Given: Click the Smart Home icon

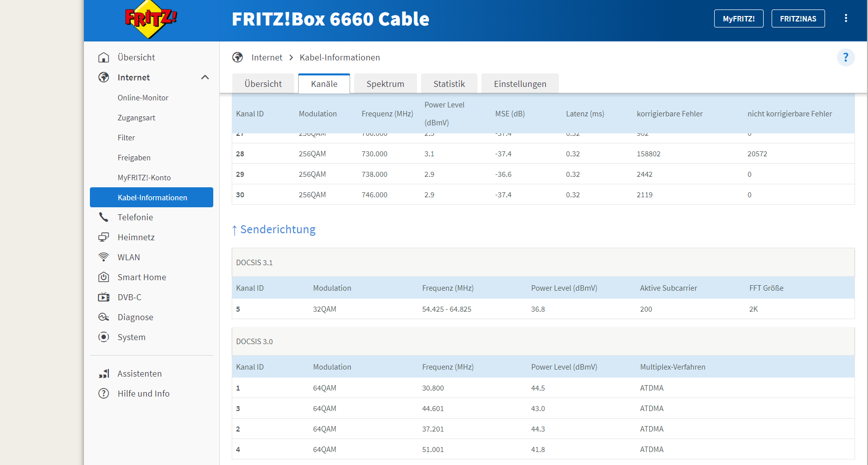Looking at the screenshot, I should pyautogui.click(x=103, y=277).
